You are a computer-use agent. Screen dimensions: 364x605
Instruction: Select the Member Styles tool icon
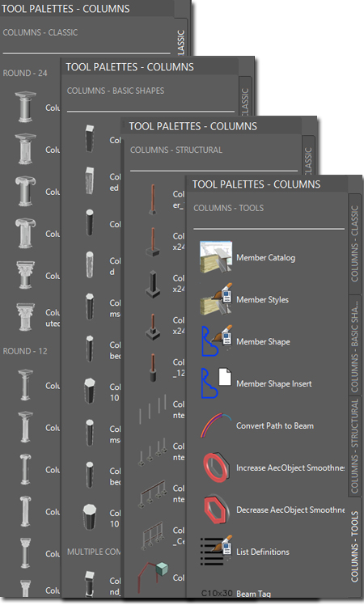click(x=216, y=299)
